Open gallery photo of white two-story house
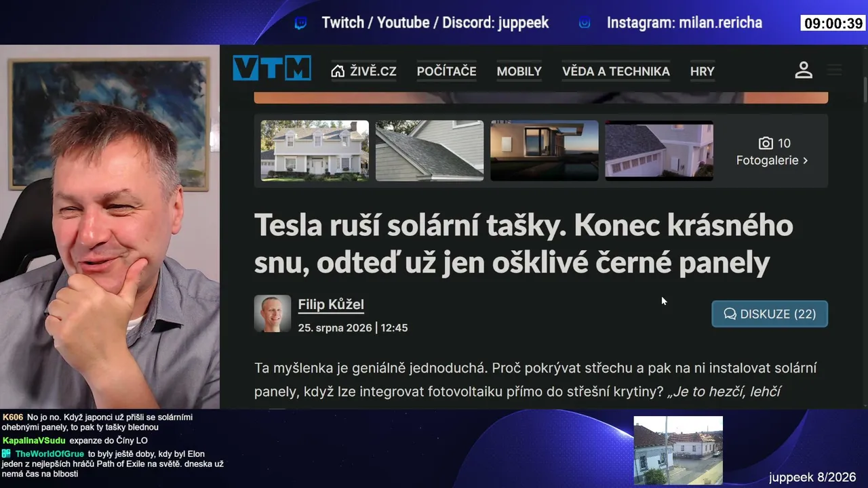Image resolution: width=868 pixels, height=488 pixels. coord(315,150)
